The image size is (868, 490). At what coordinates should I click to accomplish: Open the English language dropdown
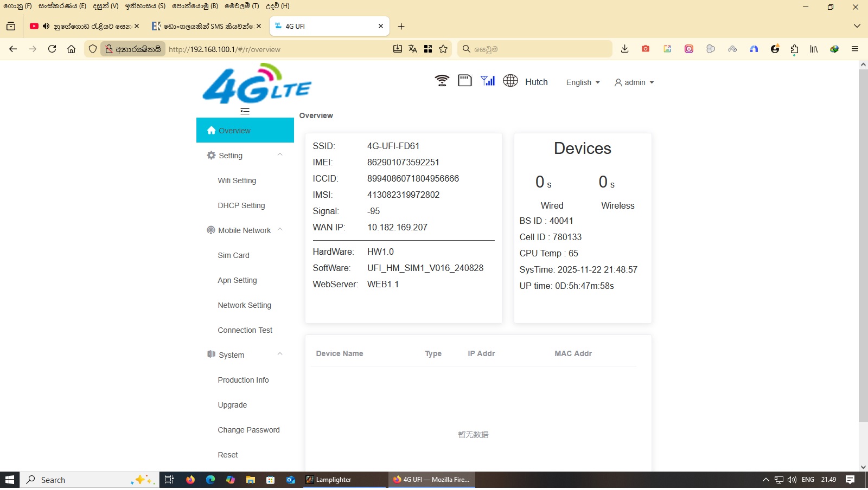click(583, 82)
